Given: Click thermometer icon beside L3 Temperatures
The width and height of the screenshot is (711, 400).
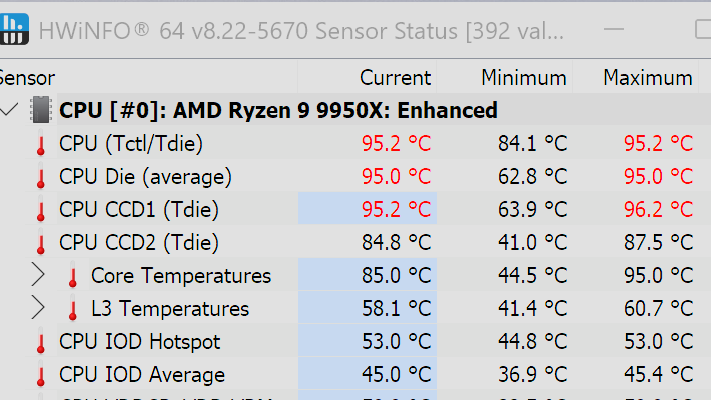Looking at the screenshot, I should [73, 309].
